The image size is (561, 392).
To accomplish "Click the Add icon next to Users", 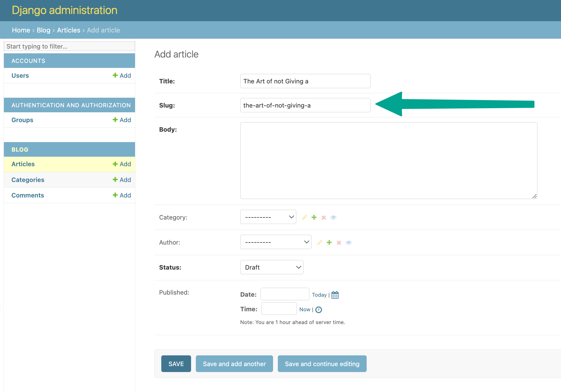I will tap(122, 75).
